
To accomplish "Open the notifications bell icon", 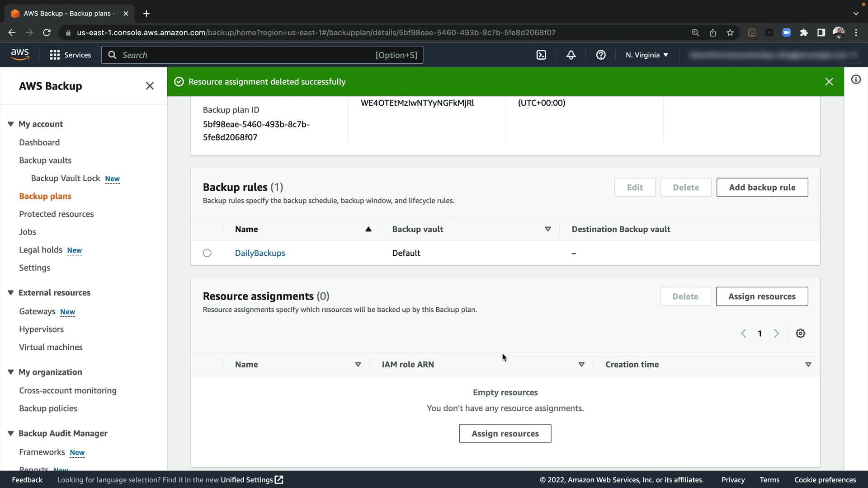I will 571,55.
